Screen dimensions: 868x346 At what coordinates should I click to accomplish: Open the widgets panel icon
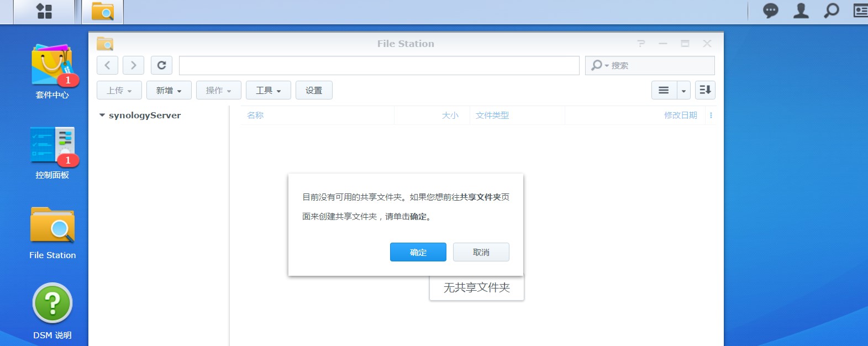point(860,11)
